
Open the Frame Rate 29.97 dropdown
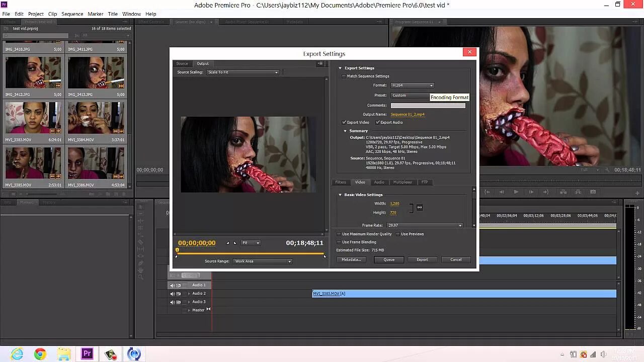click(425, 225)
